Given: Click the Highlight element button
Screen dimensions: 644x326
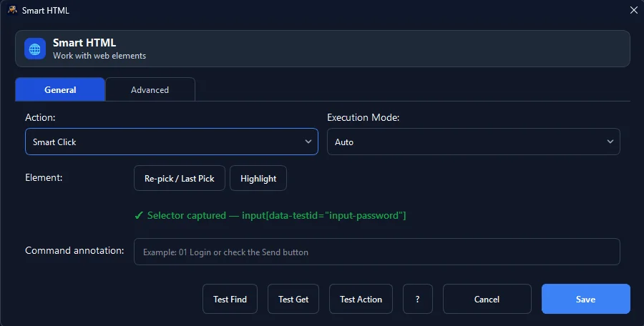Looking at the screenshot, I should pyautogui.click(x=258, y=178).
